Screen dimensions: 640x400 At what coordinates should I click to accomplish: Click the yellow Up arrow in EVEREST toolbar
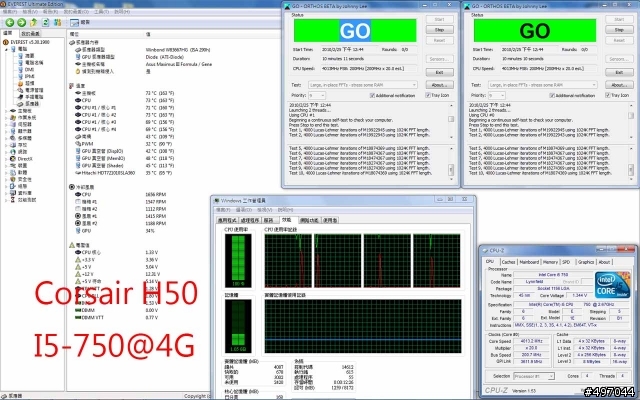click(34, 22)
